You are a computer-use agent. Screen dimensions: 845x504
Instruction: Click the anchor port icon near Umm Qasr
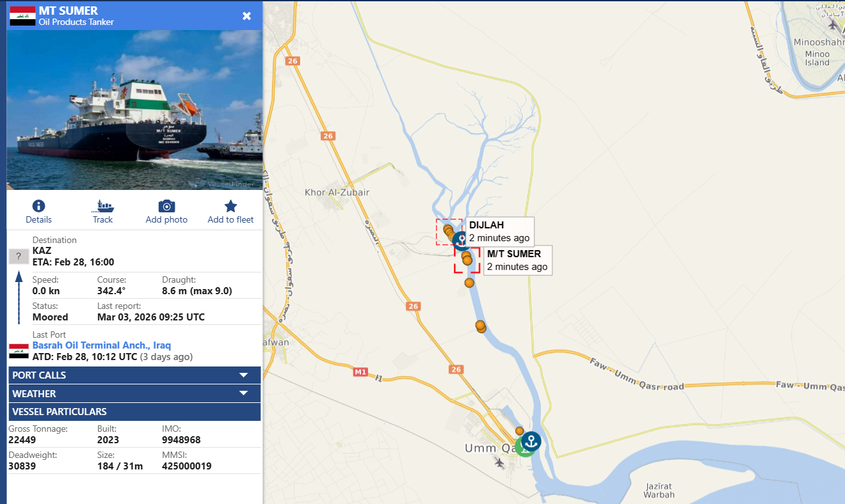[x=531, y=441]
